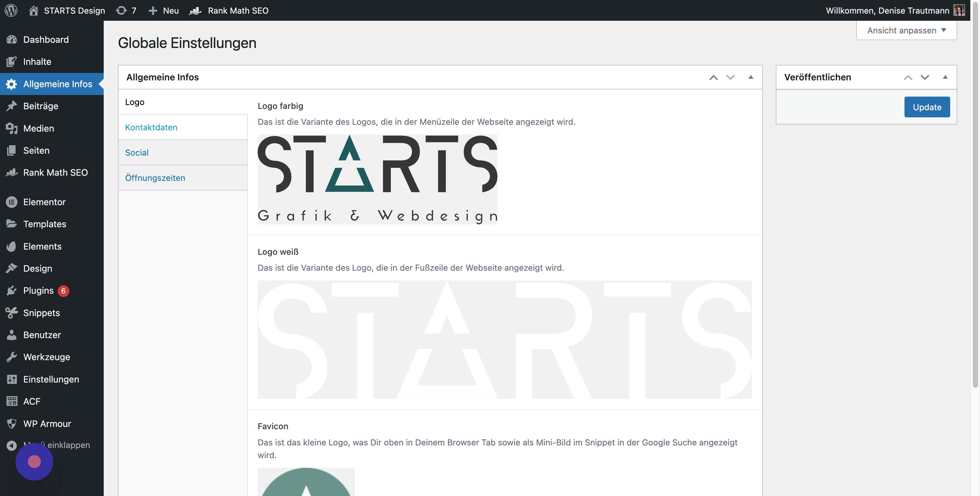Click the purple floating record button
This screenshot has width=980, height=496.
click(34, 462)
